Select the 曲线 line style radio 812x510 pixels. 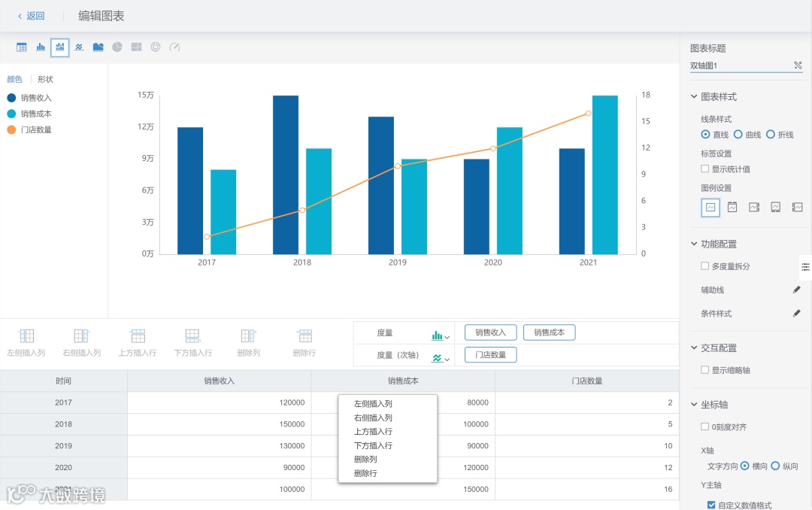pos(738,134)
